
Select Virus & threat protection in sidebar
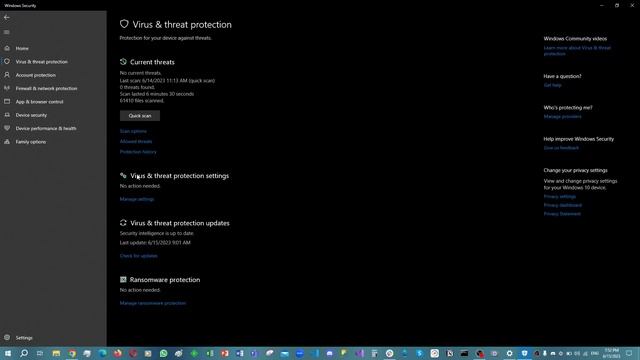(42, 62)
